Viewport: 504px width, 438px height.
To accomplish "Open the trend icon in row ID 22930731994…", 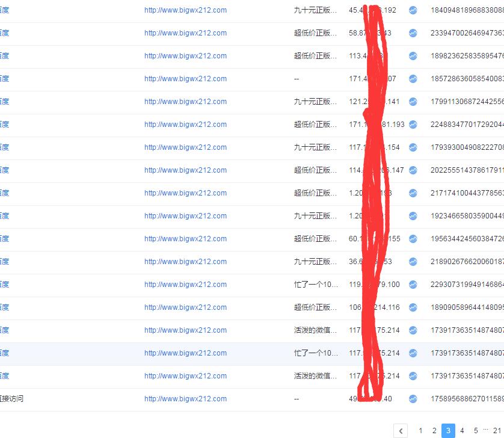I will click(413, 285).
